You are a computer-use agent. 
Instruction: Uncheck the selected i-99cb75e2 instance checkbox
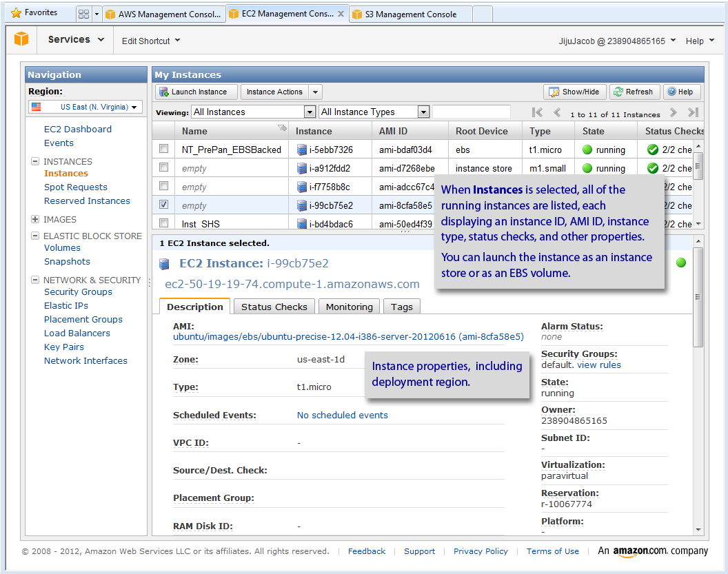(x=163, y=205)
